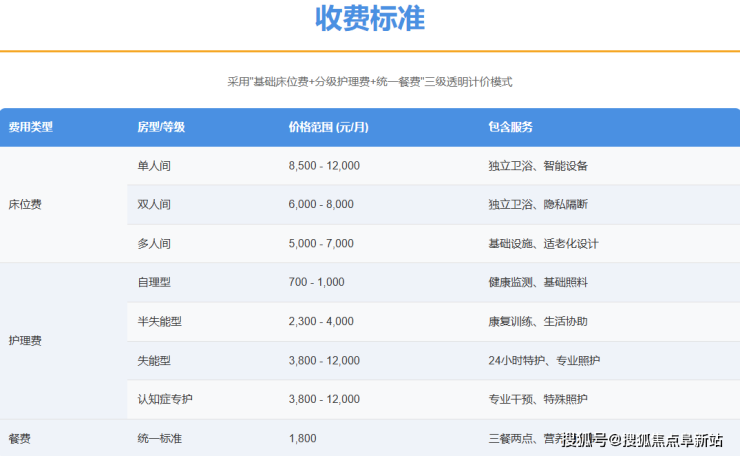This screenshot has width=740, height=456.
Task: Select the 单人间 room type row
Action: pyautogui.click(x=154, y=166)
